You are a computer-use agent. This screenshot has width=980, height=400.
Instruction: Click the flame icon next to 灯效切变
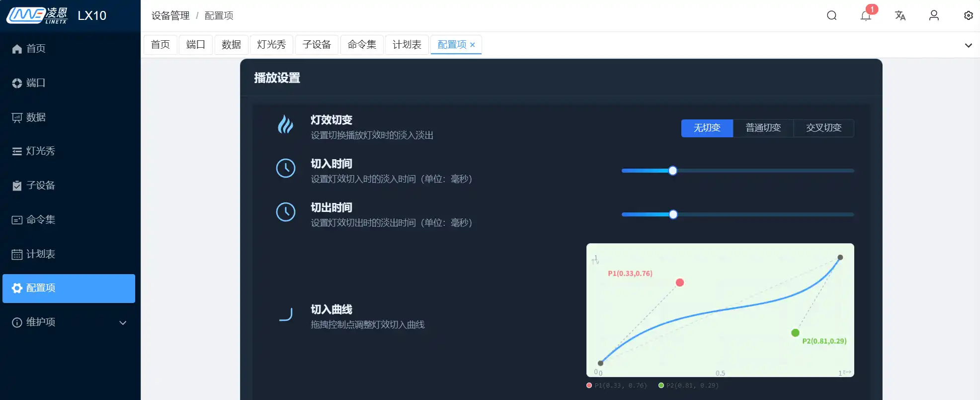click(x=285, y=124)
